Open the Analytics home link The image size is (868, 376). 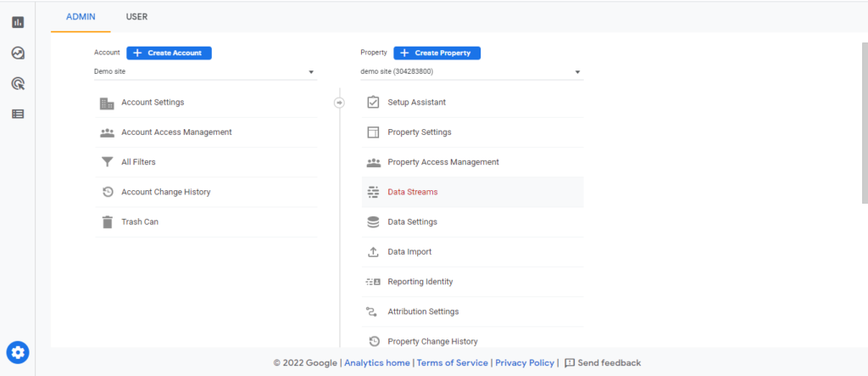tap(377, 363)
